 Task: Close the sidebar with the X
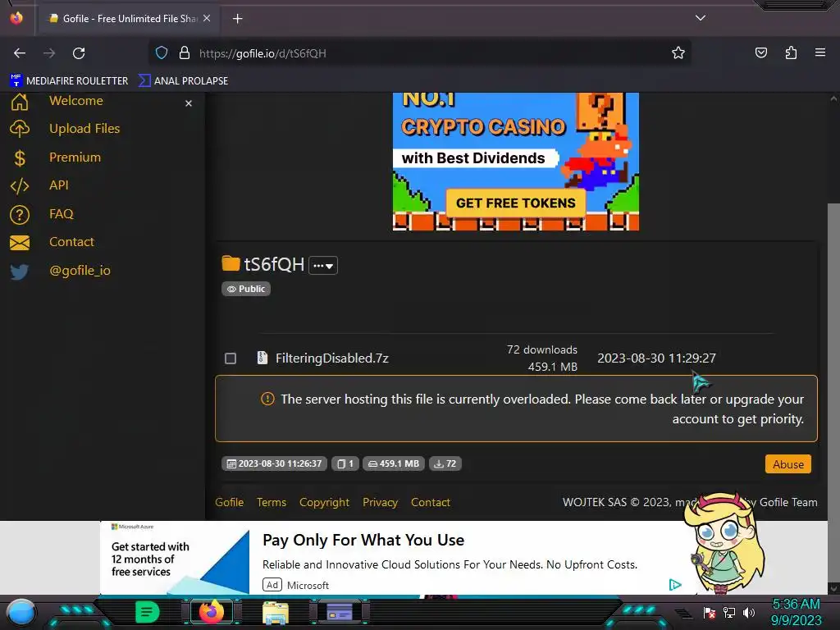click(189, 103)
